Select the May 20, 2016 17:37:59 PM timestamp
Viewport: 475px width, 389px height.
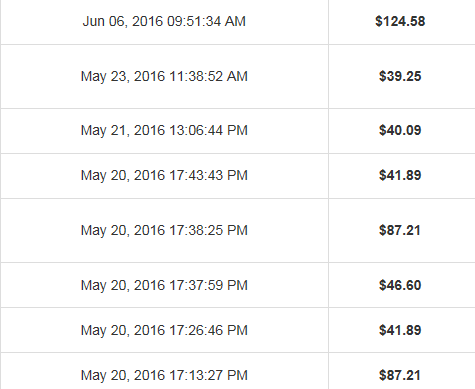tap(164, 286)
